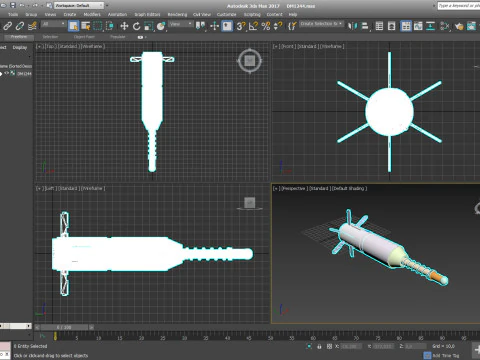Open Create Selection Set dropdown
Screen dimensions: 480x360
tap(321, 24)
